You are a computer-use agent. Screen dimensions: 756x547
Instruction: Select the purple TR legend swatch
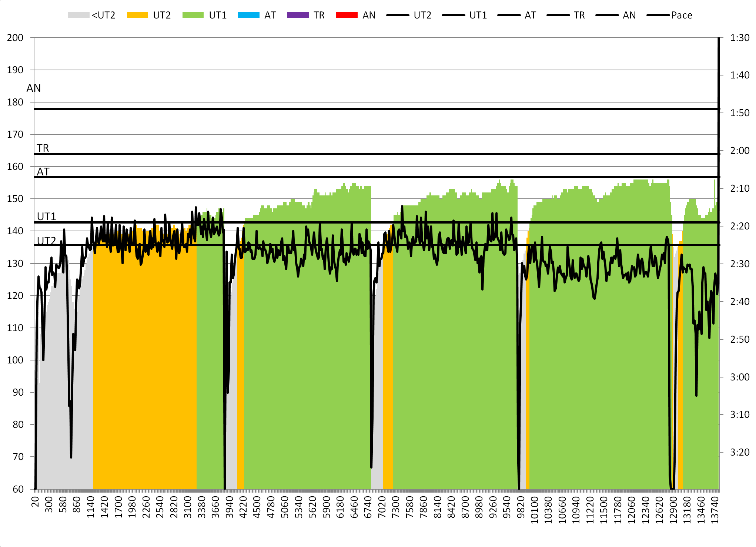(298, 15)
